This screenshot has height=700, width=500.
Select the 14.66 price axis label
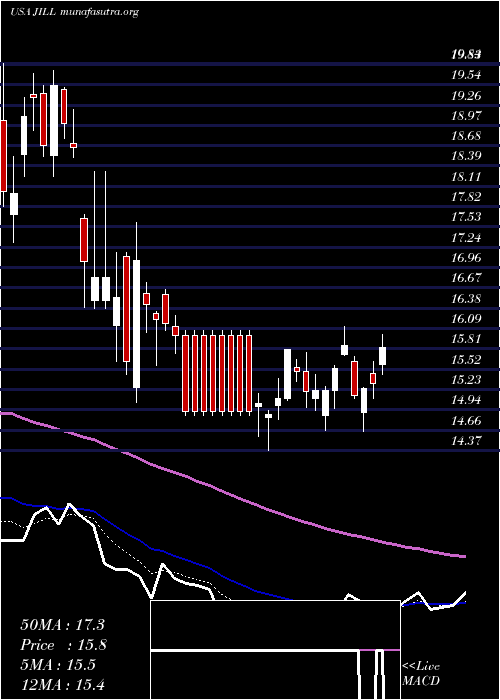pyautogui.click(x=466, y=421)
